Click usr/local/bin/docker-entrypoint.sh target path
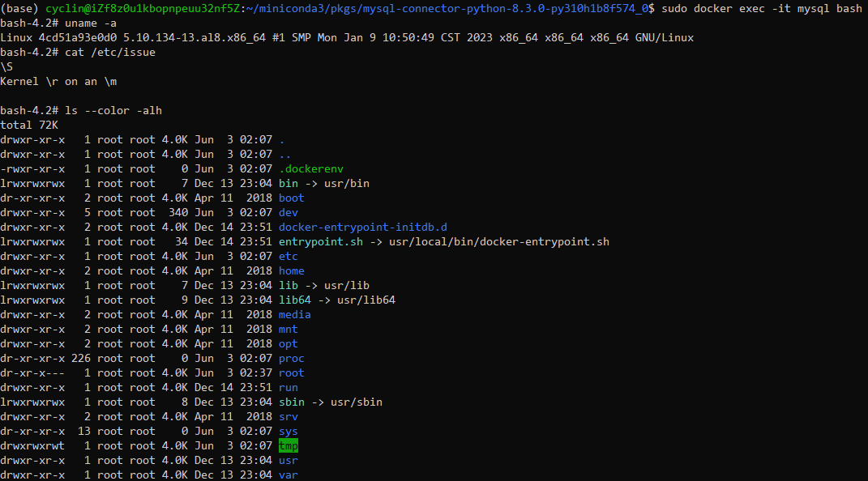Viewport: 868px width, 481px height. [498, 242]
